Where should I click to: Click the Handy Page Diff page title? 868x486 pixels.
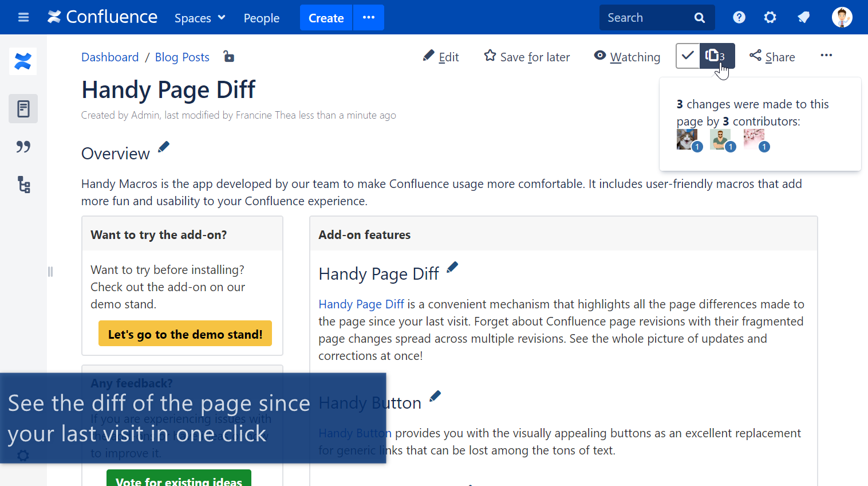(x=168, y=90)
